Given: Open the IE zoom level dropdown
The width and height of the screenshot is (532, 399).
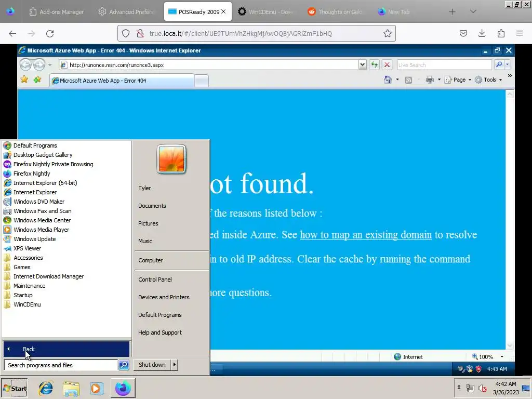Looking at the screenshot, I should (x=502, y=356).
